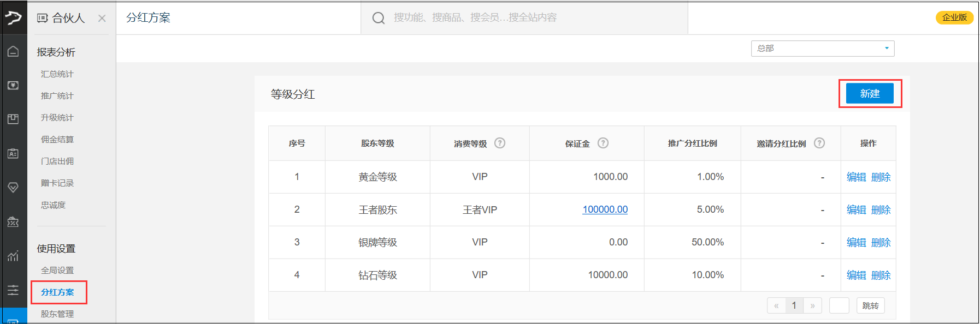Open the chart analytics sidebar icon

[x=13, y=256]
